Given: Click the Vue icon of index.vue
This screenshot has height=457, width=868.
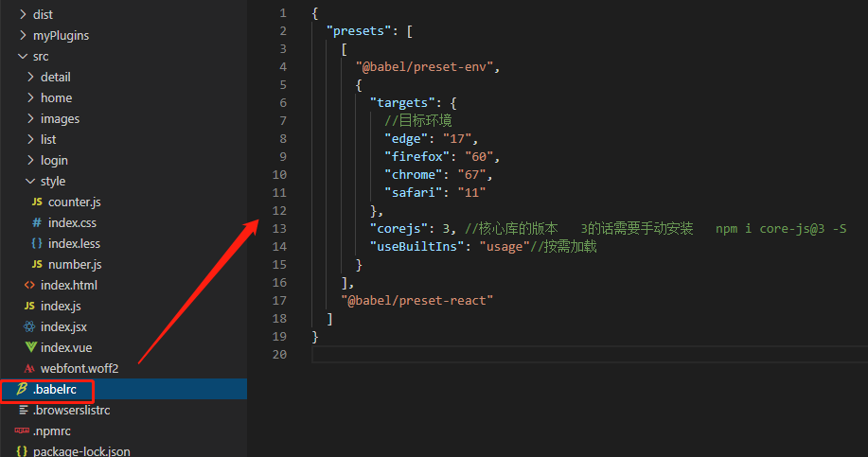Looking at the screenshot, I should point(30,347).
